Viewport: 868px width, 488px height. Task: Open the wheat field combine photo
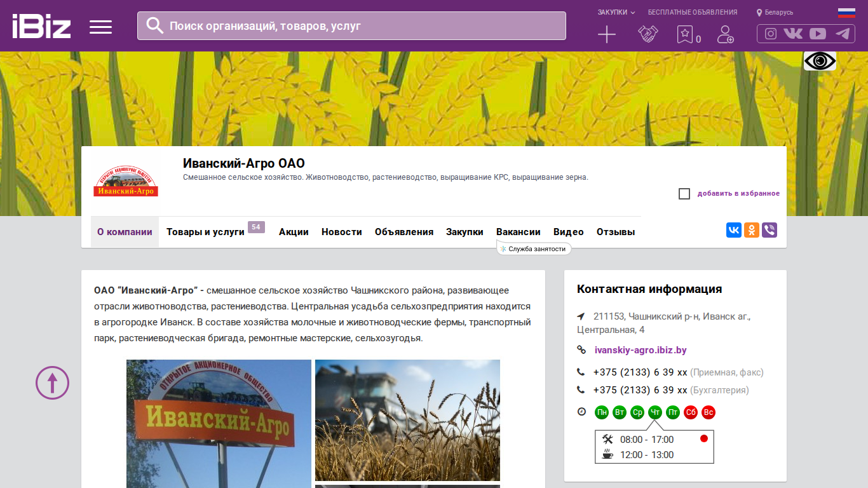pyautogui.click(x=407, y=420)
